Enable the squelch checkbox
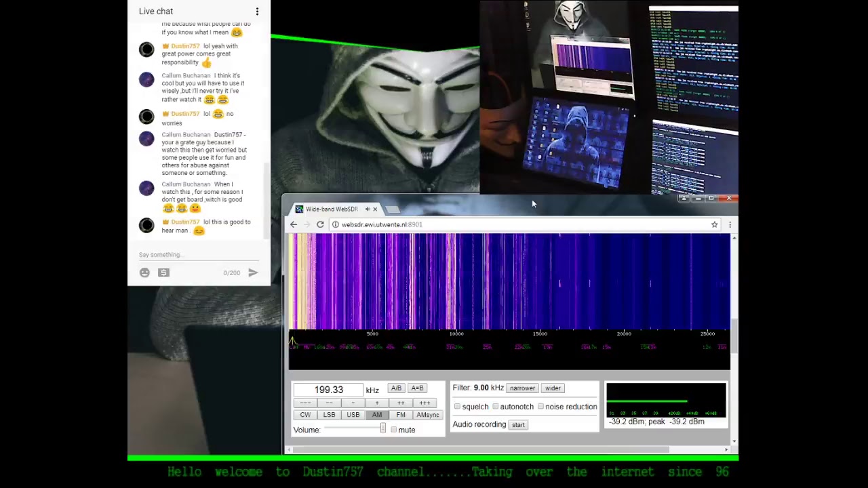 click(x=457, y=407)
